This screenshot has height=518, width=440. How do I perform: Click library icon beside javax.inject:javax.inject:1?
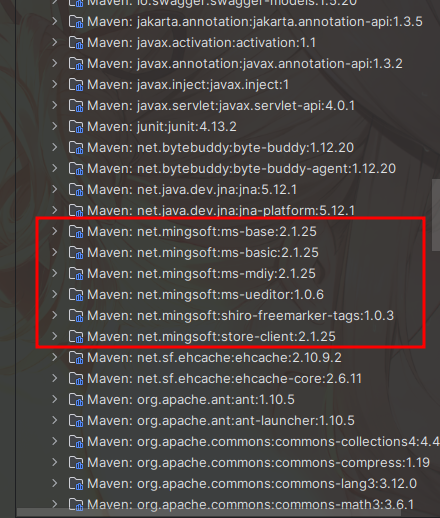tap(76, 85)
